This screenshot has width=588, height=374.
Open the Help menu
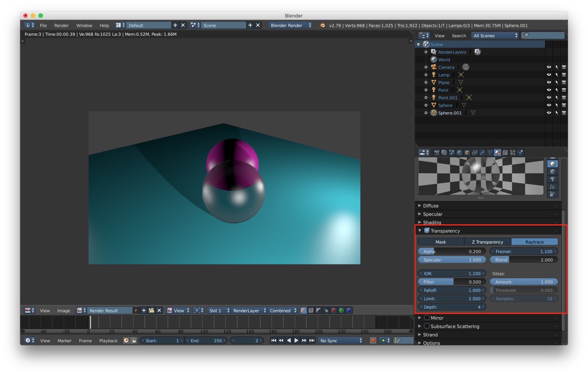point(104,26)
